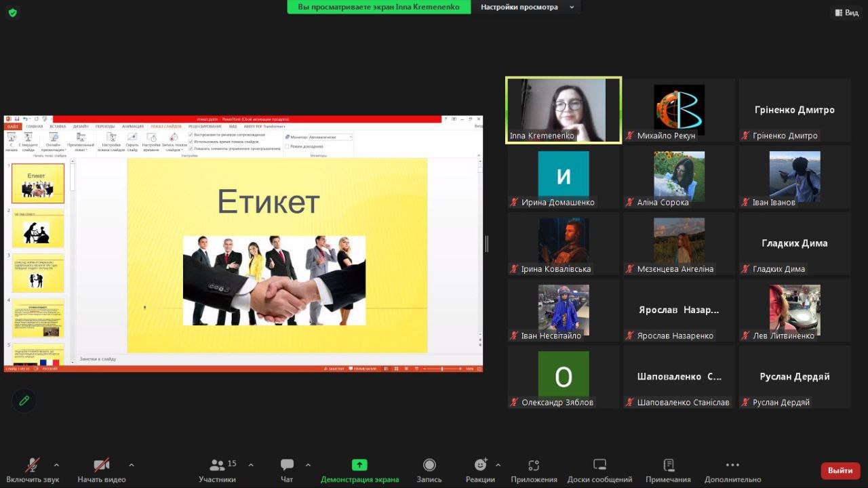Open the Настройки просмотра dropdown
Image resolution: width=868 pixels, height=488 pixels.
click(x=527, y=7)
